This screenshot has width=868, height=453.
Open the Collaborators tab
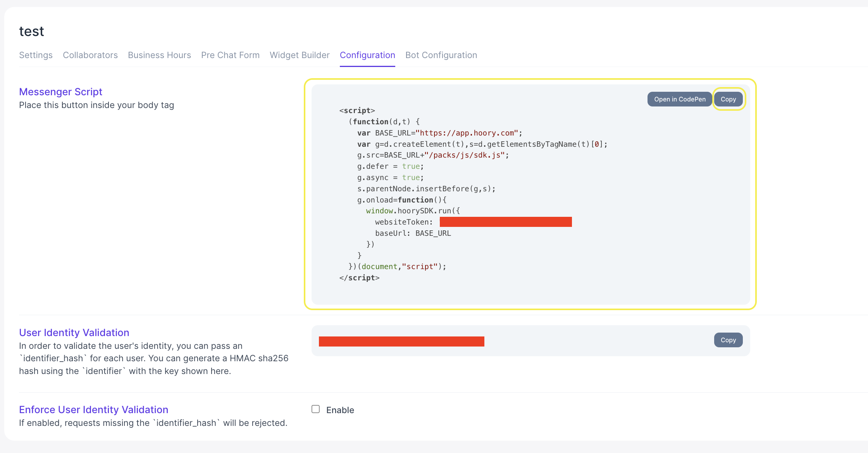90,55
